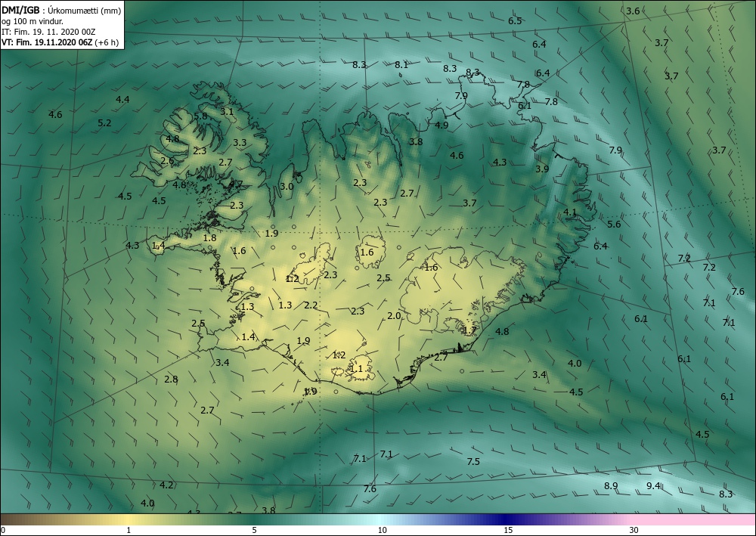Image resolution: width=756 pixels, height=536 pixels.
Task: Click the 4.2 value in the bottom left
Action: pyautogui.click(x=166, y=485)
